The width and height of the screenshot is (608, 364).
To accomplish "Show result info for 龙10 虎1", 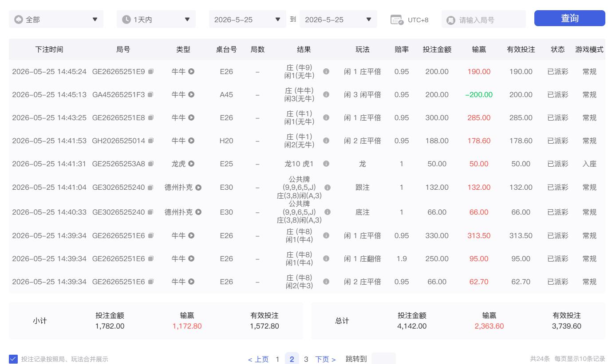I will coord(326,164).
